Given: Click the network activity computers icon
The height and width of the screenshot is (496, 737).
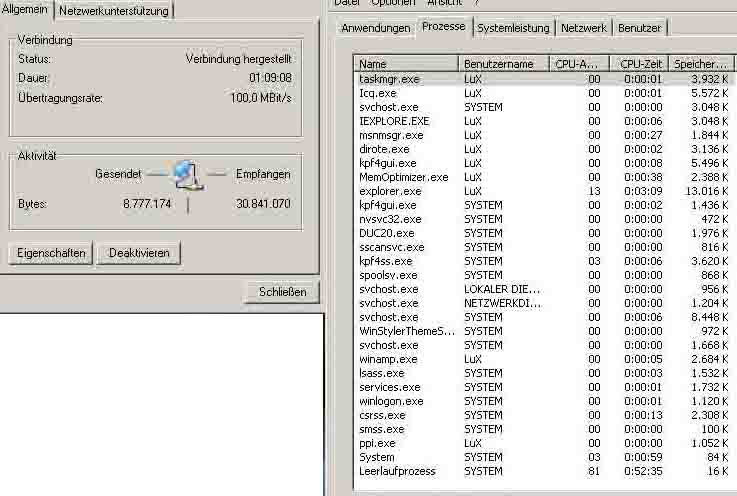Looking at the screenshot, I should tap(188, 174).
